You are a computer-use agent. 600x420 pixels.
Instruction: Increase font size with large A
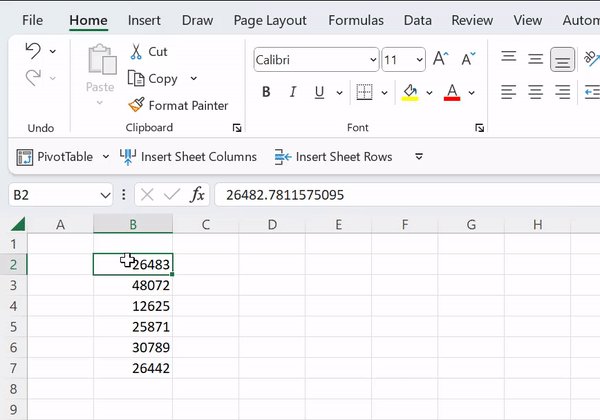click(440, 59)
